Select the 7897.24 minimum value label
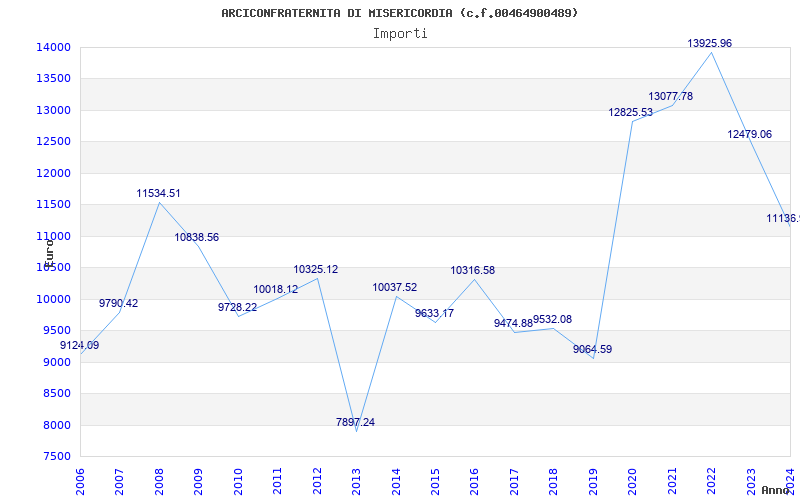Screen dimensions: 800x500 pos(355,422)
